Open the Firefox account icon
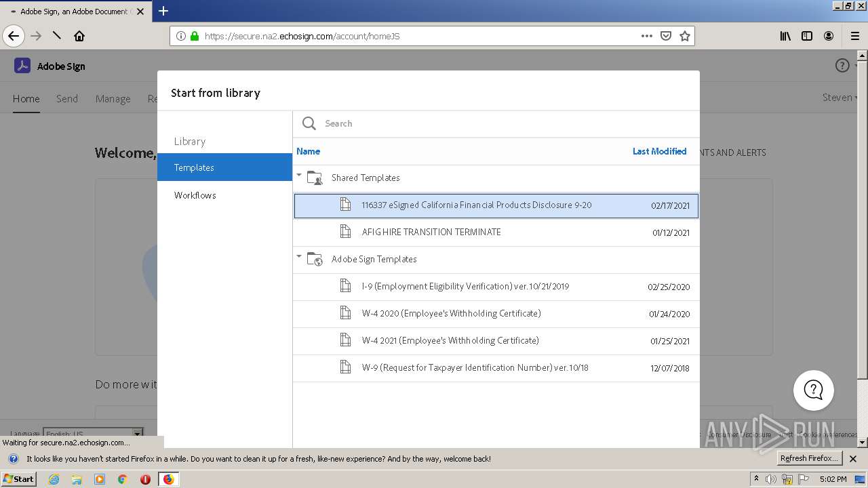Screen dimensions: 868x488 tap(829, 36)
